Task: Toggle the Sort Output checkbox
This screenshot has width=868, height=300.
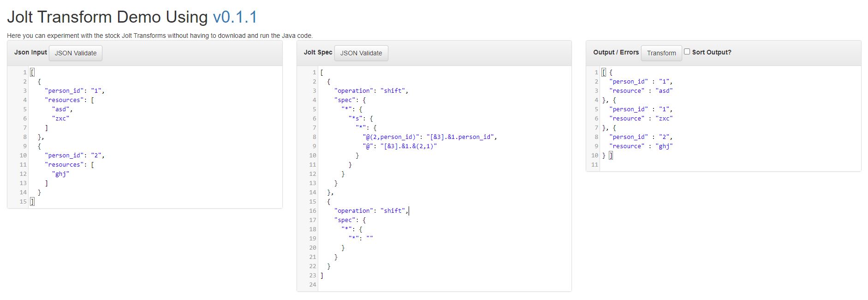Action: point(687,52)
